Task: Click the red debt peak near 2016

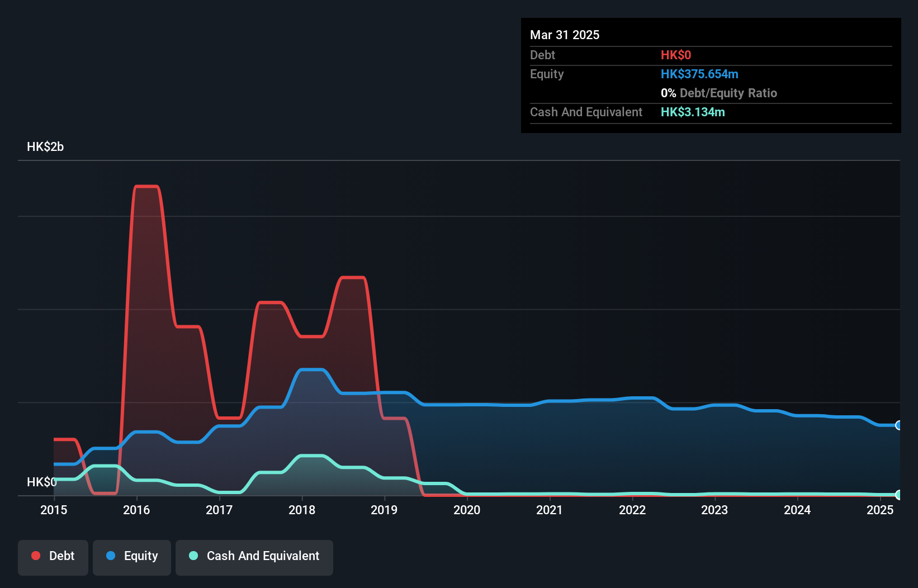Action: click(147, 187)
